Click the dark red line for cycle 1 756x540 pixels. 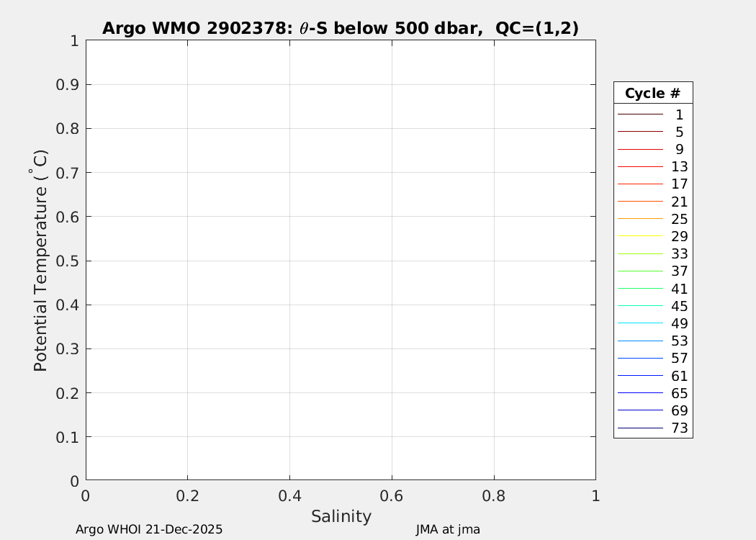pyautogui.click(x=639, y=114)
